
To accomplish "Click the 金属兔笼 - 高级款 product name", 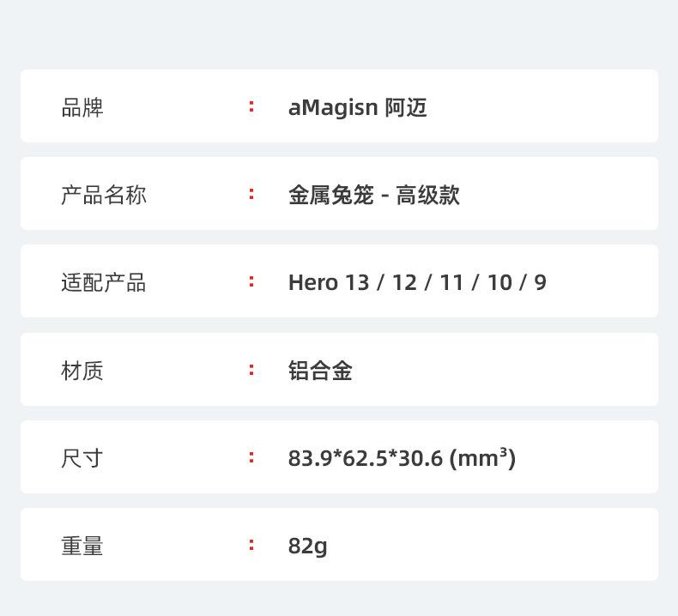I will point(374,196).
